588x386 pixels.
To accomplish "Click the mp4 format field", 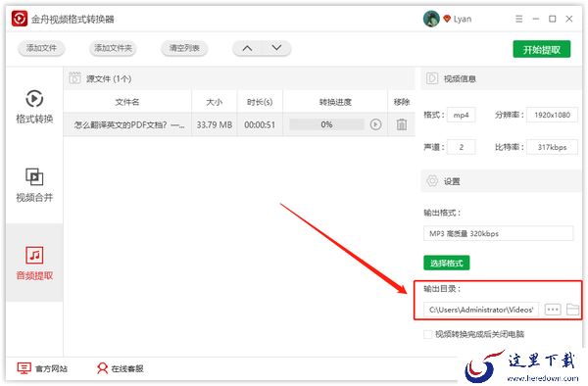I will point(461,115).
